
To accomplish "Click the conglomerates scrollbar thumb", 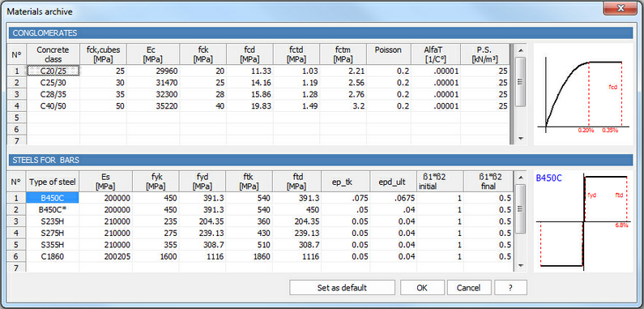I will click(x=521, y=81).
